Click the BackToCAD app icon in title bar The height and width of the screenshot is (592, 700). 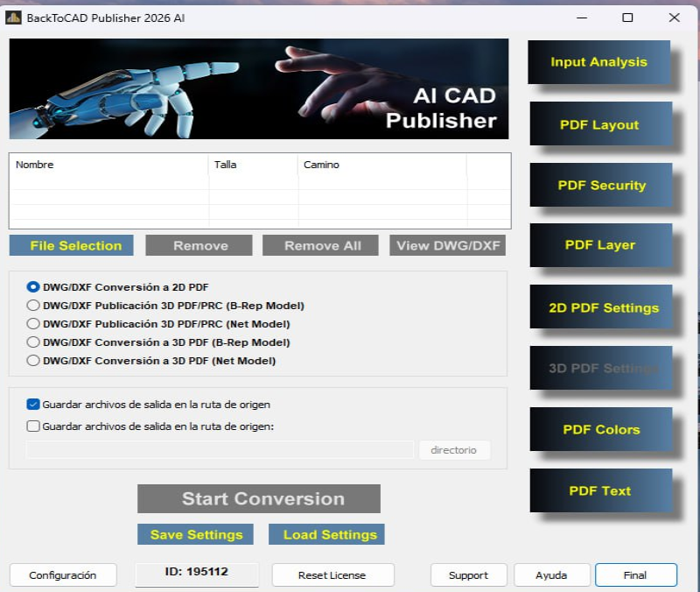click(13, 18)
